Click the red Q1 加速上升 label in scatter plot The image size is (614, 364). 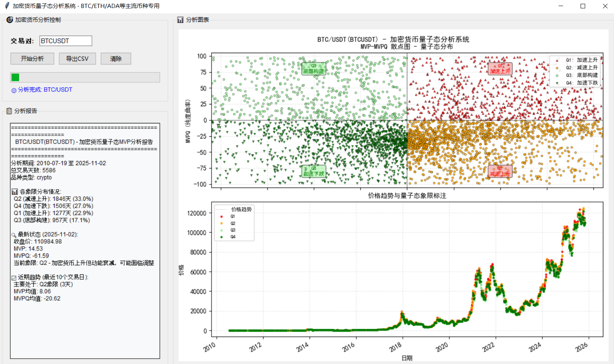coord(500,69)
